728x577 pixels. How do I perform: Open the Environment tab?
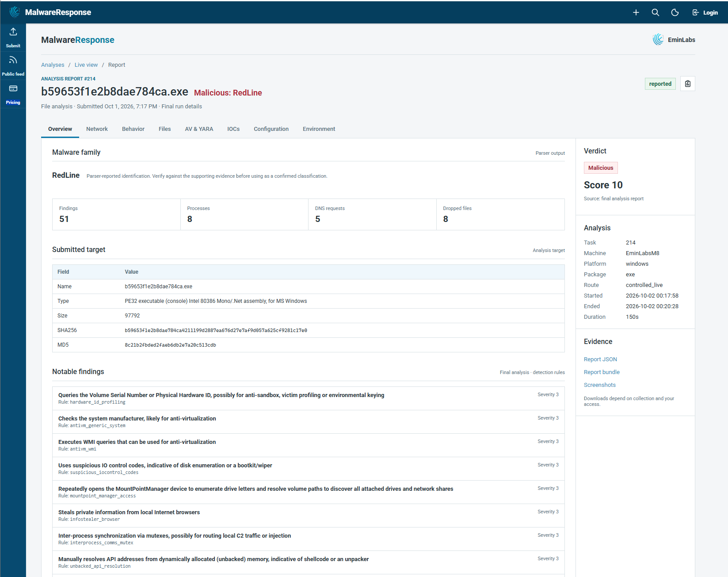pyautogui.click(x=319, y=129)
